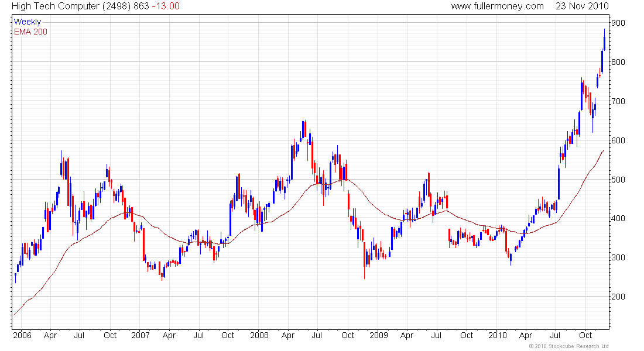644x351 pixels.
Task: Click the '© 2010 Stockcube Research Ltd' copyright text
Action: (x=569, y=346)
